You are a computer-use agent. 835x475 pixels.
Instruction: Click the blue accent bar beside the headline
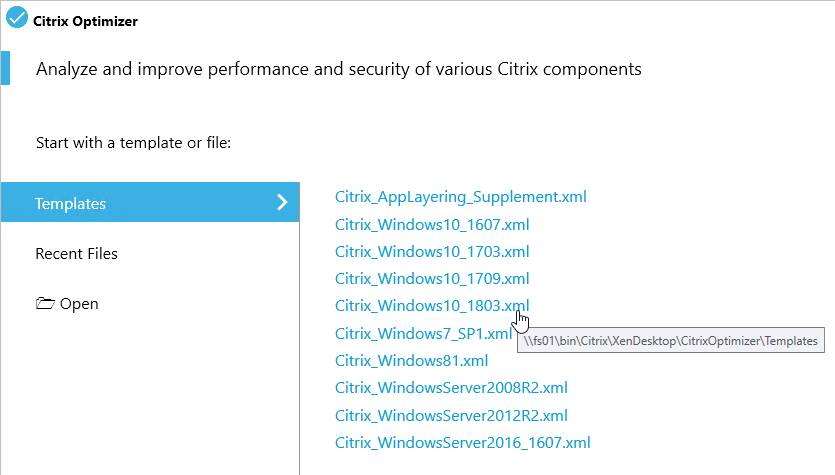pyautogui.click(x=5, y=68)
